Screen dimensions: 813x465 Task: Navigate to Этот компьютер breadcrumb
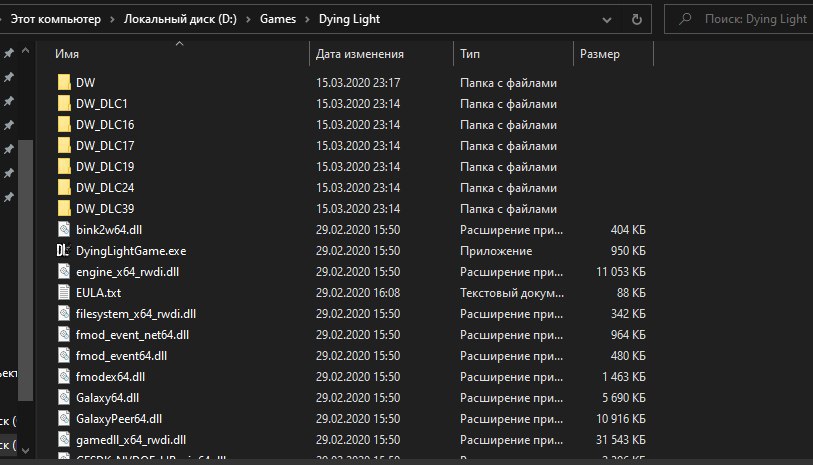coord(55,19)
